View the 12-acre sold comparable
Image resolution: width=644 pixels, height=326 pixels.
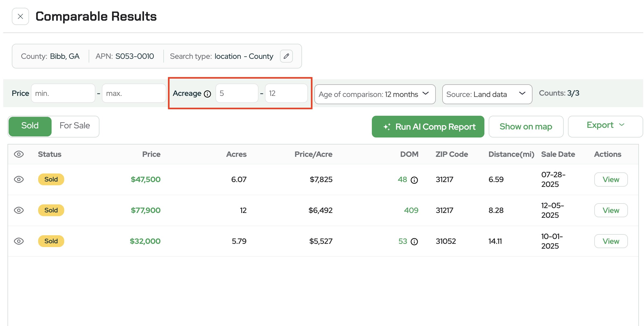[610, 210]
